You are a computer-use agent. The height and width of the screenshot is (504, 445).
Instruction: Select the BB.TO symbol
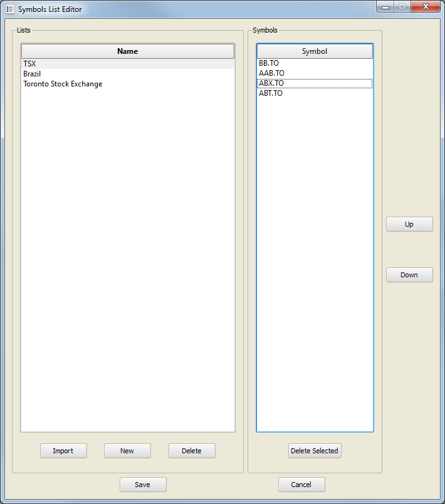click(x=269, y=63)
